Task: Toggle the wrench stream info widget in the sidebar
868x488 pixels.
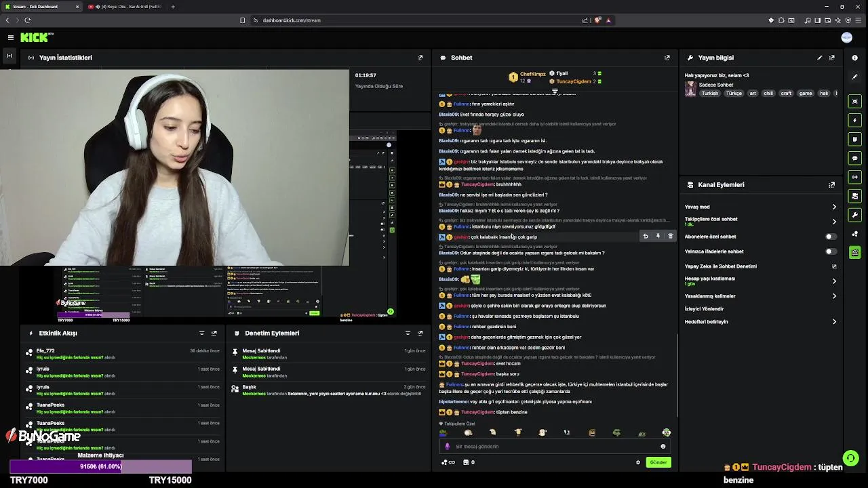Action: pyautogui.click(x=855, y=215)
